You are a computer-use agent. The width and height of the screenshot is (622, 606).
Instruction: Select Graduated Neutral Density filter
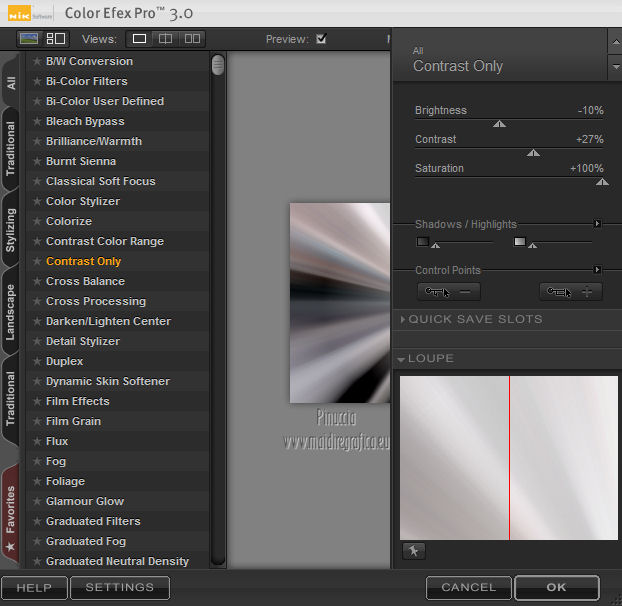[117, 561]
